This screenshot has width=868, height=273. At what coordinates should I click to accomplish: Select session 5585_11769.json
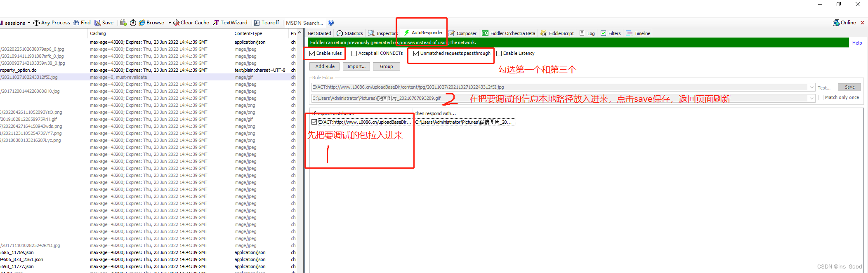pyautogui.click(x=17, y=252)
